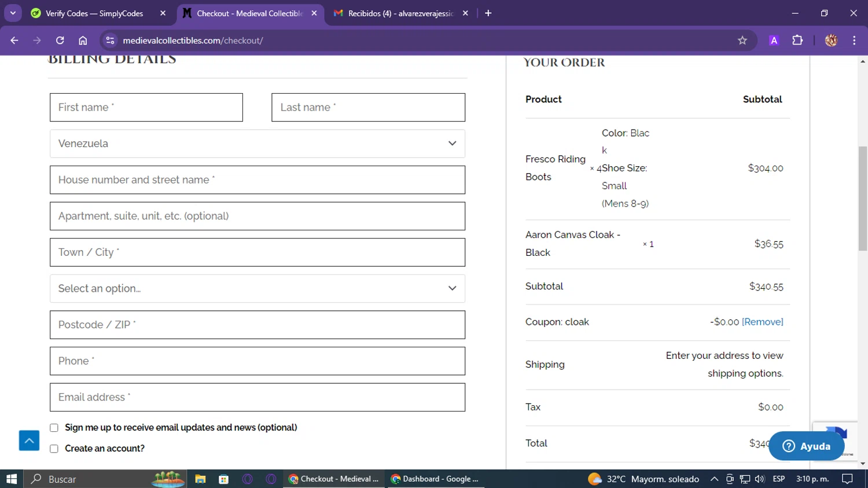Open the Ayuda help widget
Screen dimensions: 868x488
tap(806, 446)
